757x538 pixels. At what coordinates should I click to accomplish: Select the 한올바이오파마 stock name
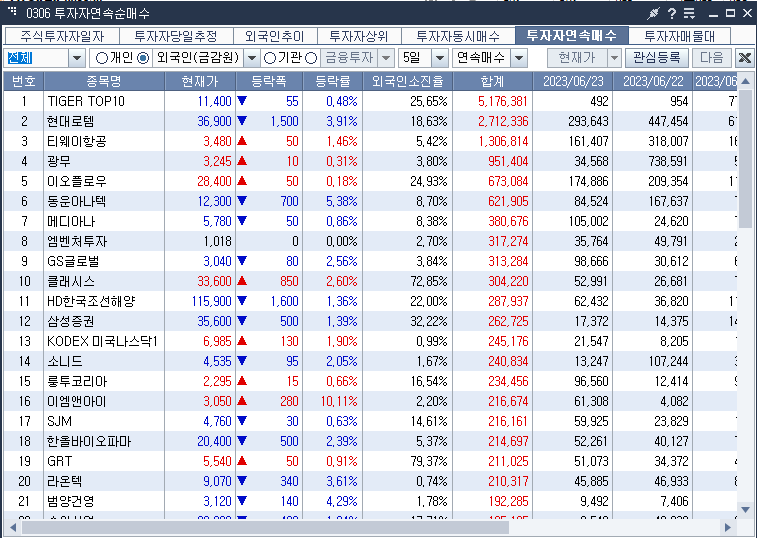coord(89,441)
